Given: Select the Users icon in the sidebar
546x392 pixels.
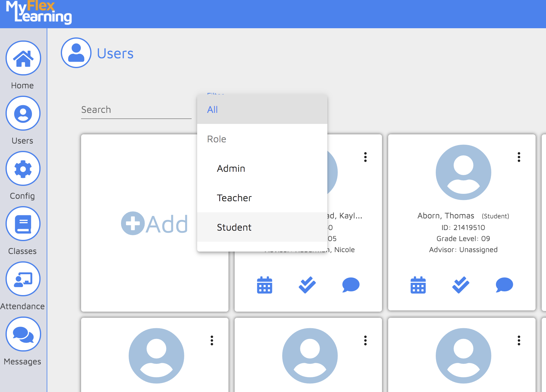Looking at the screenshot, I should pyautogui.click(x=23, y=113).
